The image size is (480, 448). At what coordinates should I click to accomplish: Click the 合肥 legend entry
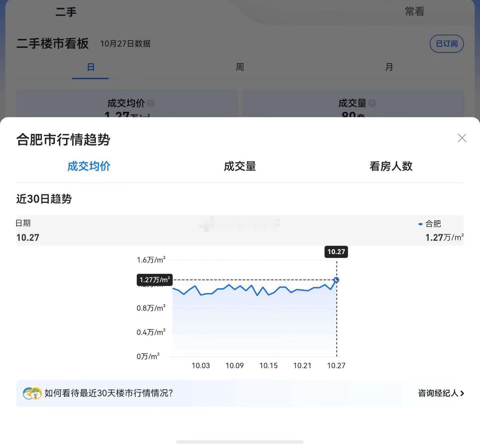coord(430,224)
